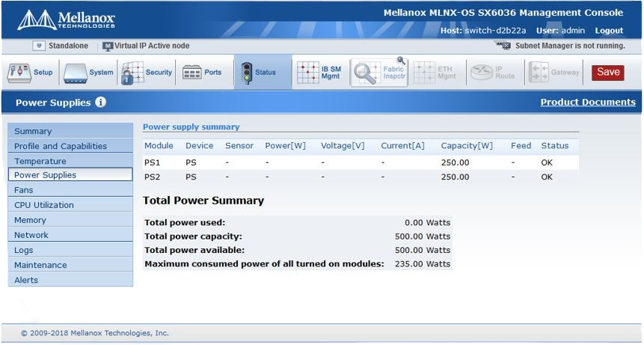This screenshot has width=644, height=345.
Task: Open the Temperature sidebar page
Action: click(x=70, y=161)
